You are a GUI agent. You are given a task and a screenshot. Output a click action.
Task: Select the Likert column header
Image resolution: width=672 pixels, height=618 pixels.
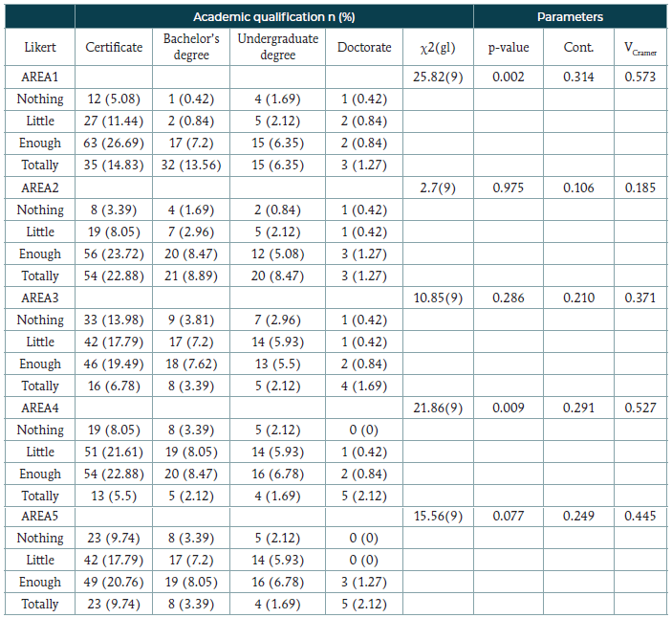[x=40, y=48]
